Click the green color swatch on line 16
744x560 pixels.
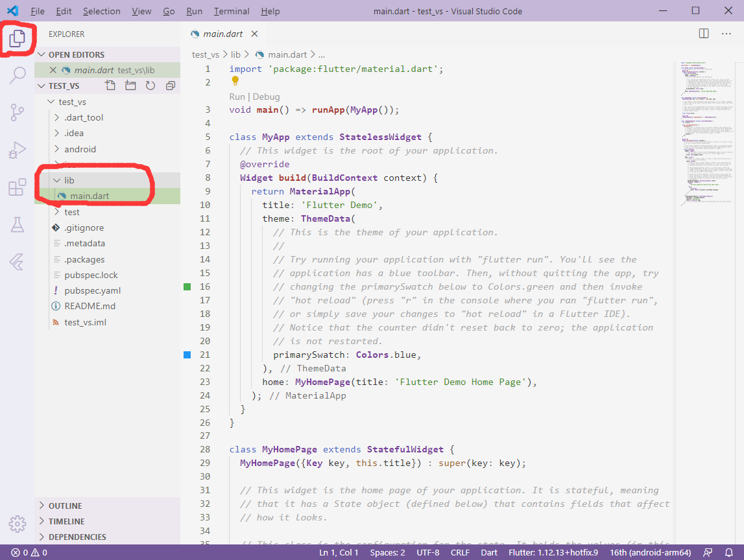(187, 287)
